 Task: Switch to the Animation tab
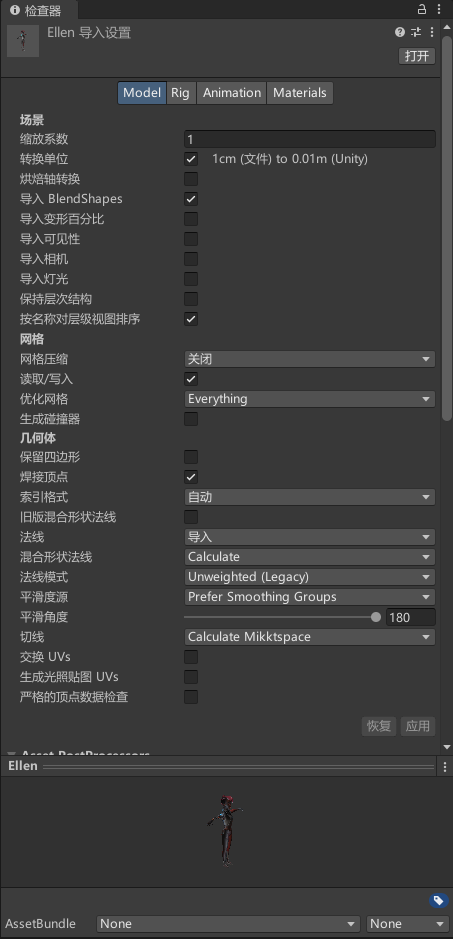click(x=232, y=93)
